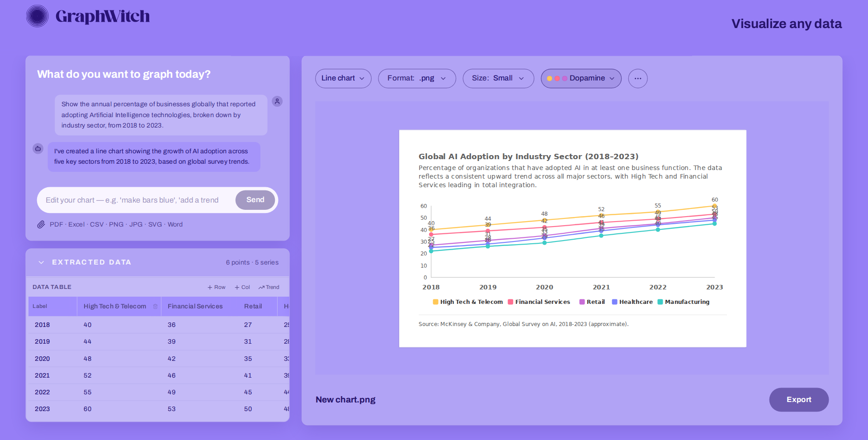Toggle Healthcare legend entry in chart
Viewport: 868px width, 440px height.
point(632,302)
